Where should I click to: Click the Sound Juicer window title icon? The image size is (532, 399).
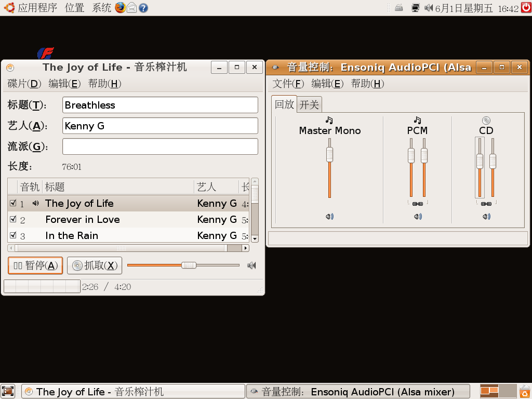10,68
